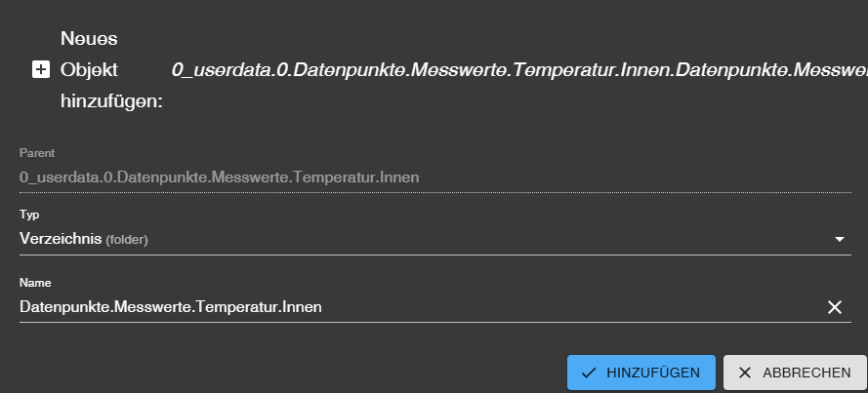Click the word "Verzeichnis" in the Typ field

(x=61, y=239)
